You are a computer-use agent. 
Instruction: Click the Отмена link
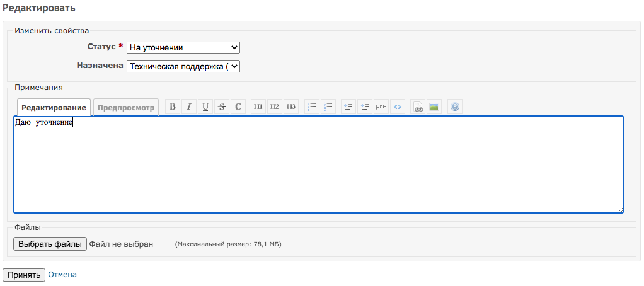(62, 275)
